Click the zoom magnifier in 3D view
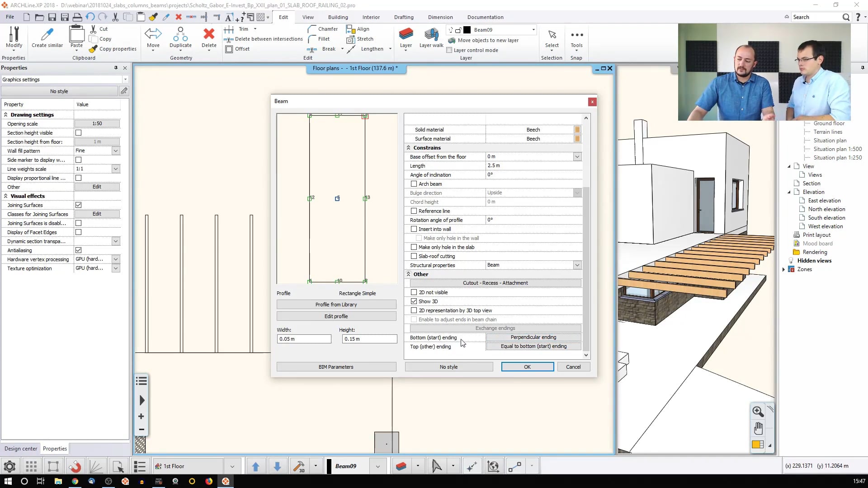The image size is (868, 488). [x=758, y=411]
